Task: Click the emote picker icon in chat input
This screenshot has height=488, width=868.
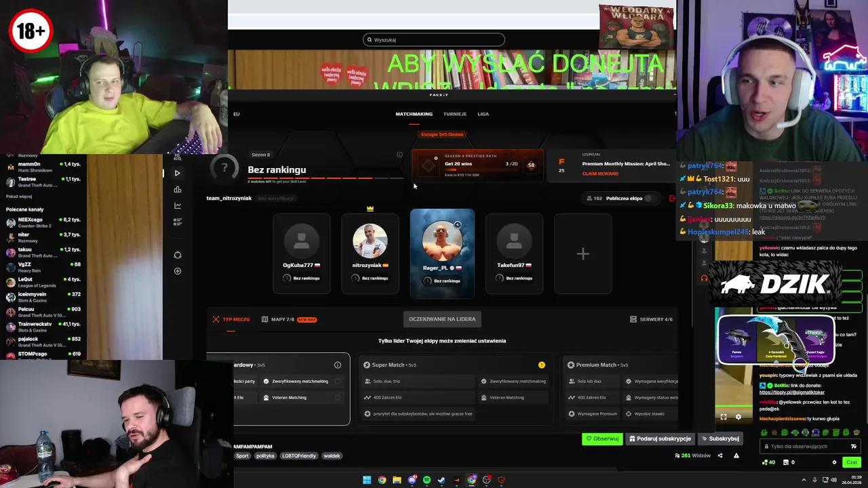Action: (853, 447)
